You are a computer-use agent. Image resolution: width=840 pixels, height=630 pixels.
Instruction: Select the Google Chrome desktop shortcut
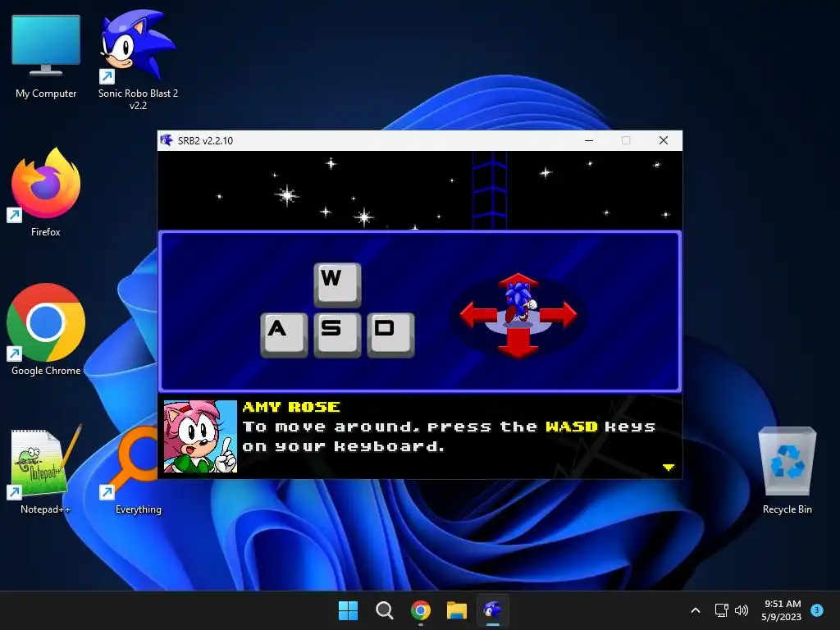click(46, 330)
